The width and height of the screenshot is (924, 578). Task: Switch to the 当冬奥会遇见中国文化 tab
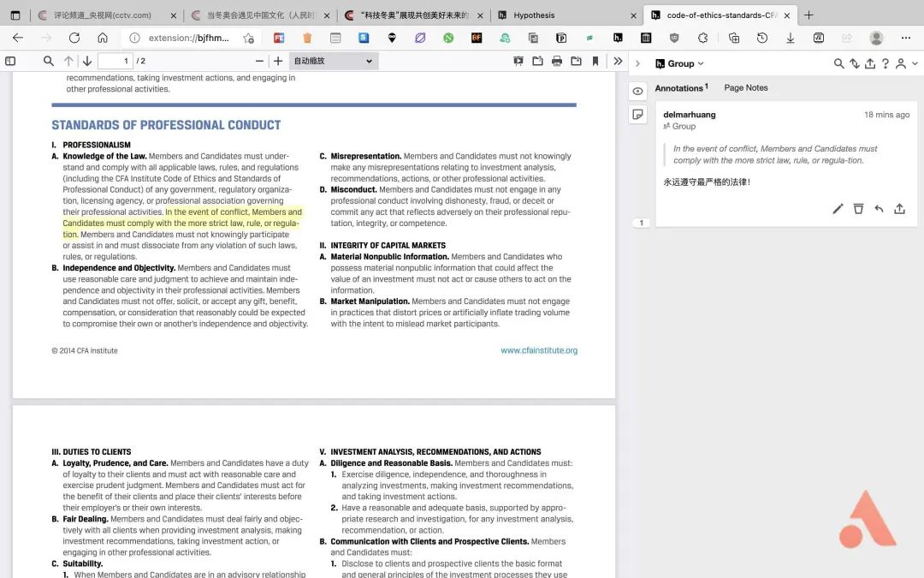[260, 15]
